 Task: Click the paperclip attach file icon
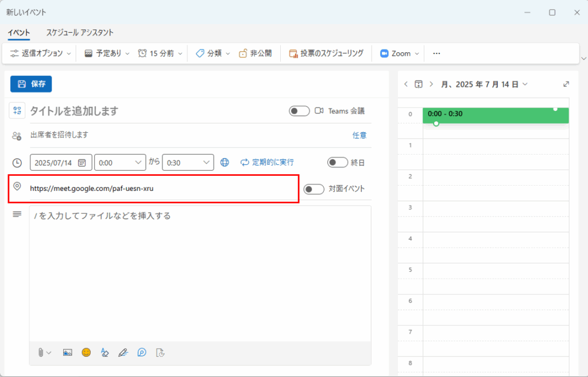point(41,352)
